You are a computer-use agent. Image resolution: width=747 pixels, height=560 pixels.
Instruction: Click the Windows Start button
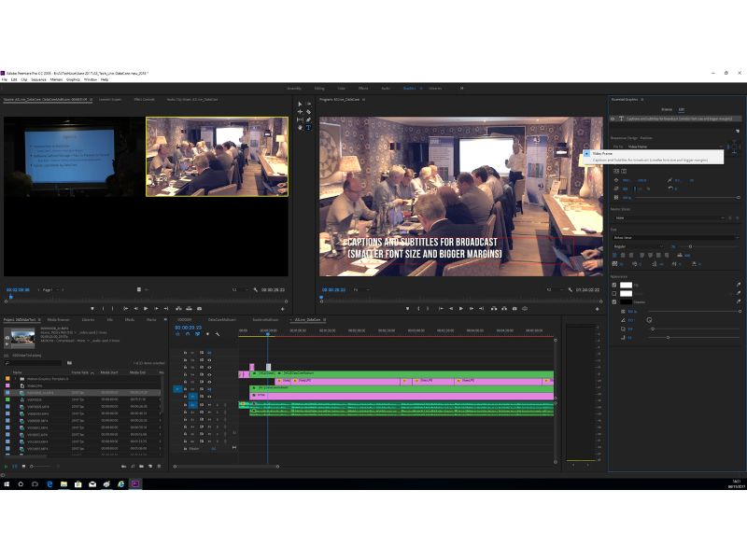[6, 483]
